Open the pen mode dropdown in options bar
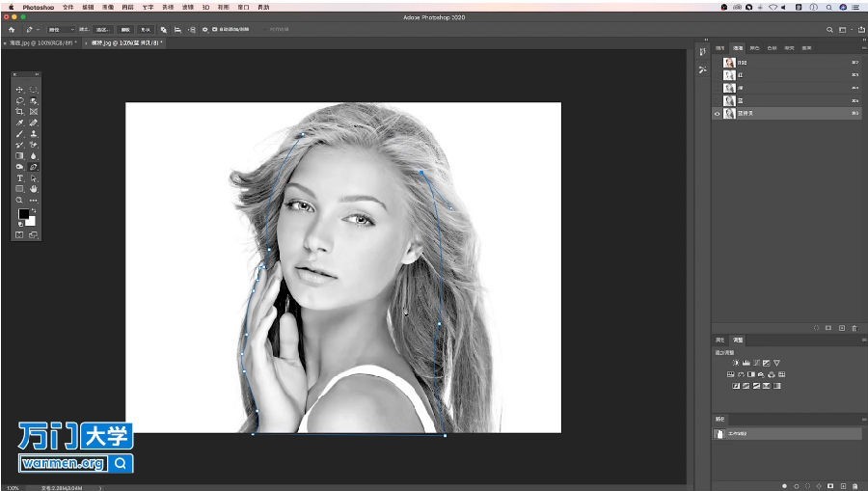The width and height of the screenshot is (868, 491). click(x=61, y=29)
